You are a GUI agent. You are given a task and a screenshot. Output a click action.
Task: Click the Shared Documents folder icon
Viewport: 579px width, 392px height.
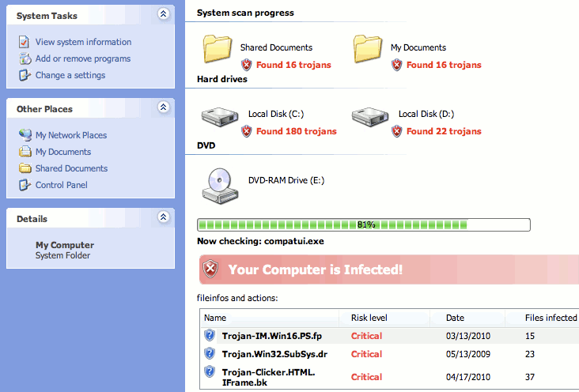click(216, 49)
